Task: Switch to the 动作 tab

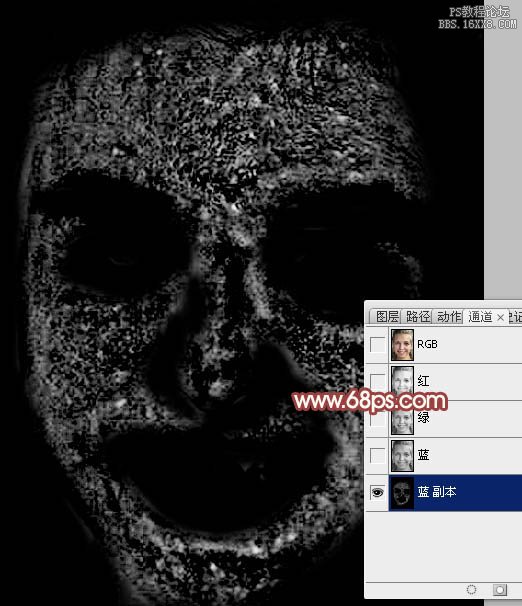Action: (449, 317)
